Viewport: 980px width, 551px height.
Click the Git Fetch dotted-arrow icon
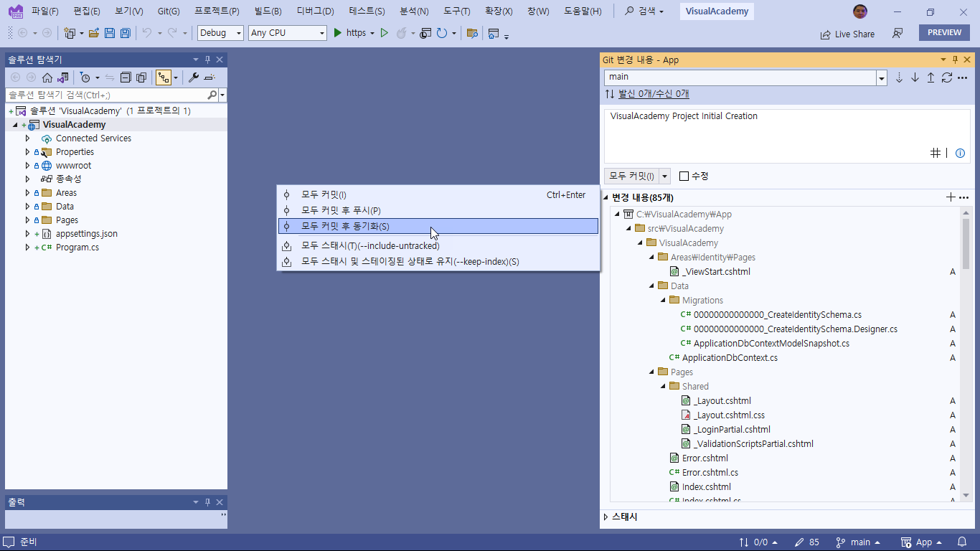click(x=899, y=77)
